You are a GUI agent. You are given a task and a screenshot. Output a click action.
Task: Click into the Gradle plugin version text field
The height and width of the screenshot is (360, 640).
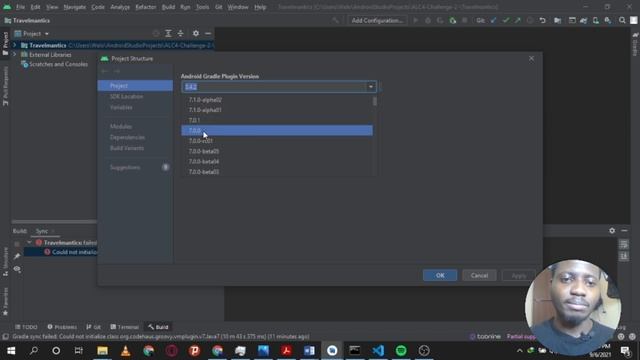[x=274, y=87]
